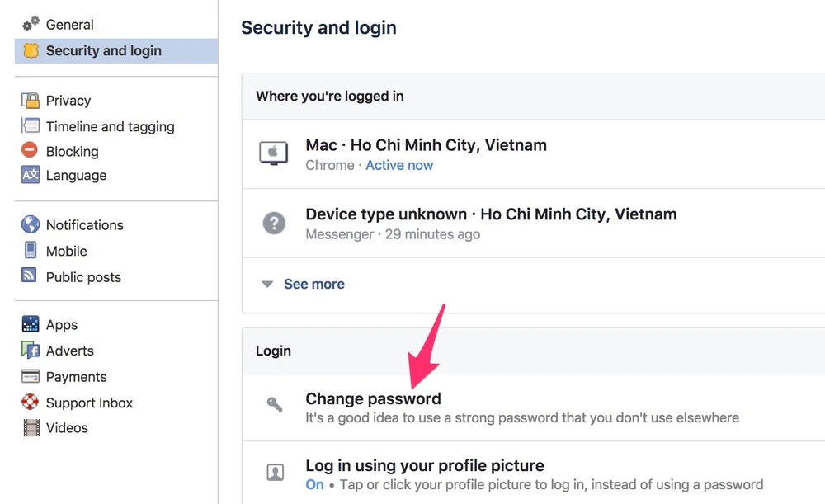Click the unknown device question mark icon

click(x=274, y=223)
